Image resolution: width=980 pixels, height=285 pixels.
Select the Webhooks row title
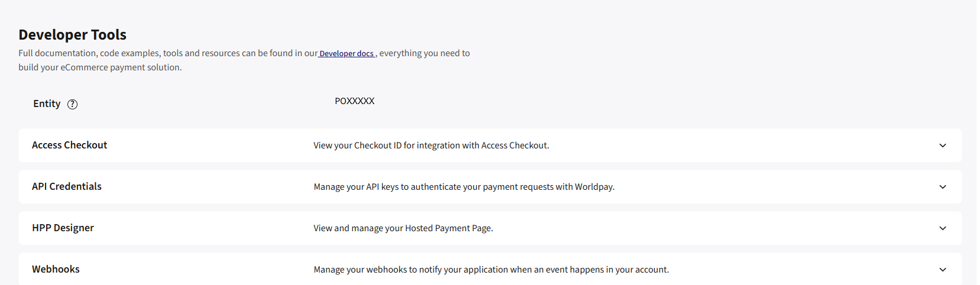pyautogui.click(x=56, y=270)
